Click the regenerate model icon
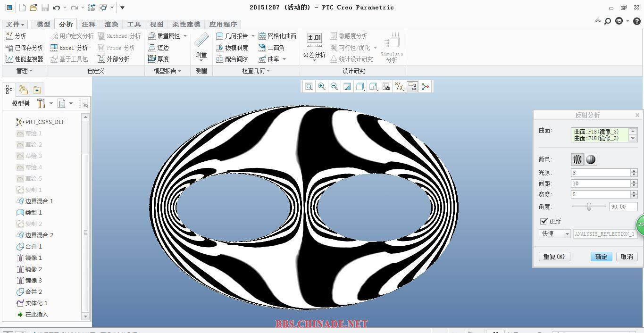This screenshot has width=644, height=333. (92, 8)
